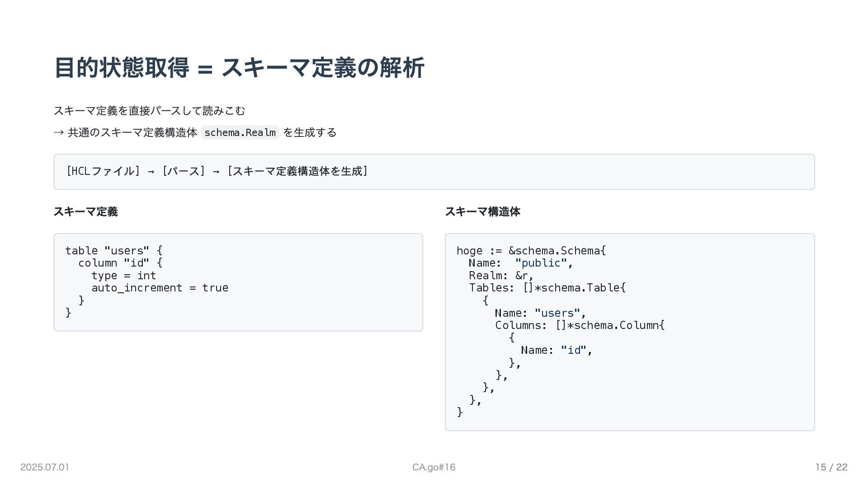Click the 2025.07.01 date in footer
The width and height of the screenshot is (868, 488).
click(x=45, y=467)
